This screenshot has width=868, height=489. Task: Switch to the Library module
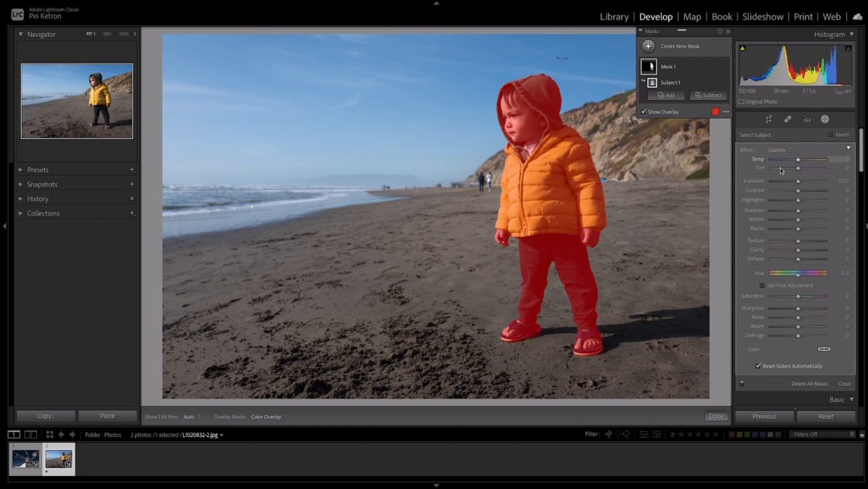613,17
